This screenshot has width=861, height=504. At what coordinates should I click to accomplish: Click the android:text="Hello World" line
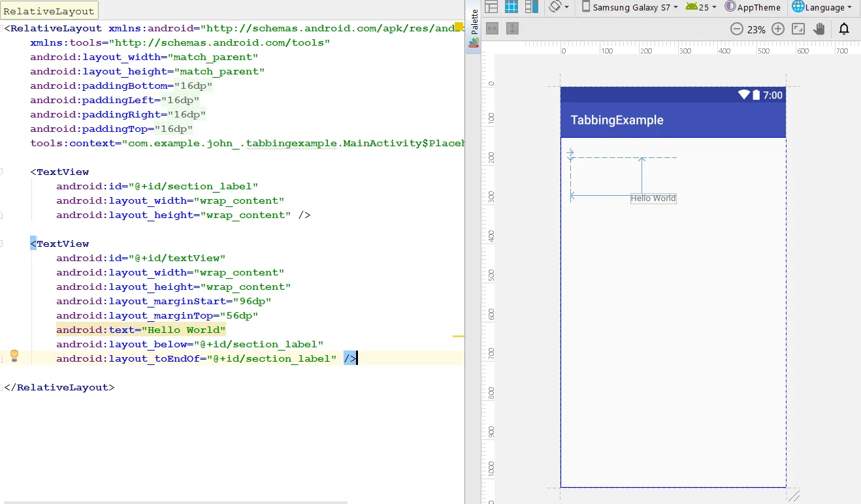pyautogui.click(x=141, y=330)
